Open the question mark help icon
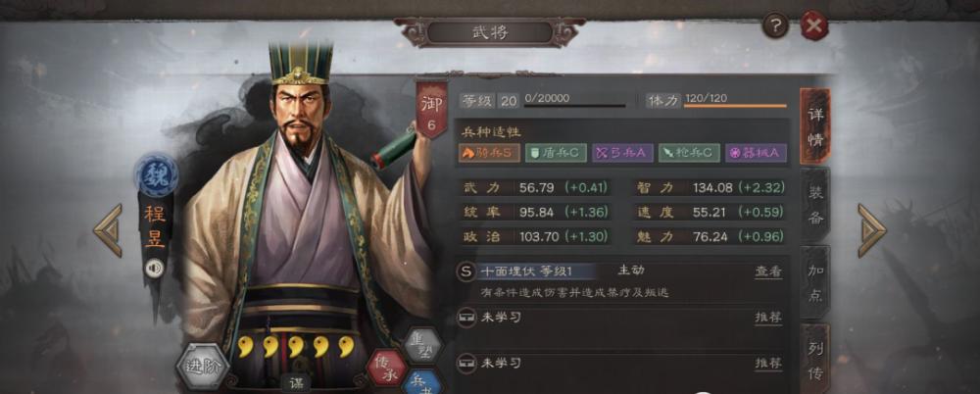Viewport: 980px width, 394px height. [x=775, y=26]
